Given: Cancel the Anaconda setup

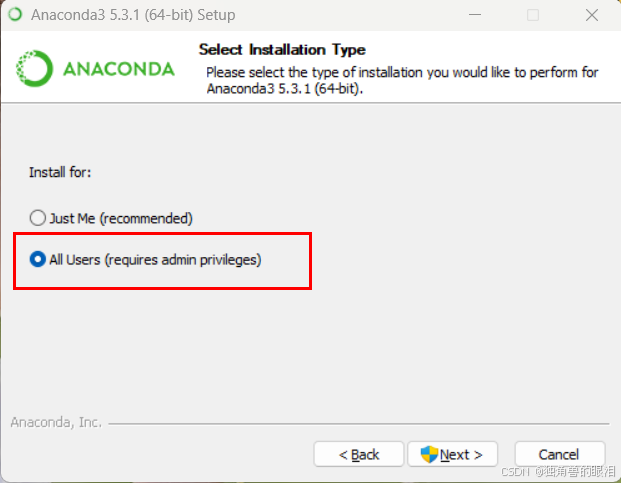Looking at the screenshot, I should tap(560, 454).
